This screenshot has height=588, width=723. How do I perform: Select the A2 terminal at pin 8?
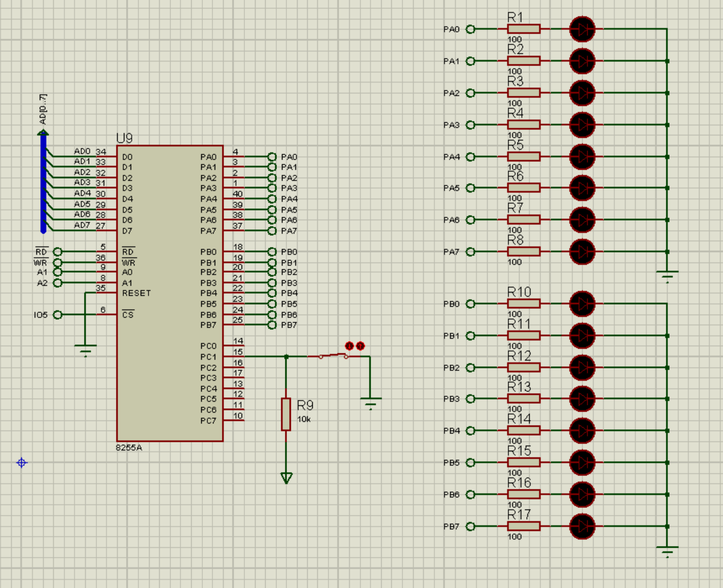point(58,283)
